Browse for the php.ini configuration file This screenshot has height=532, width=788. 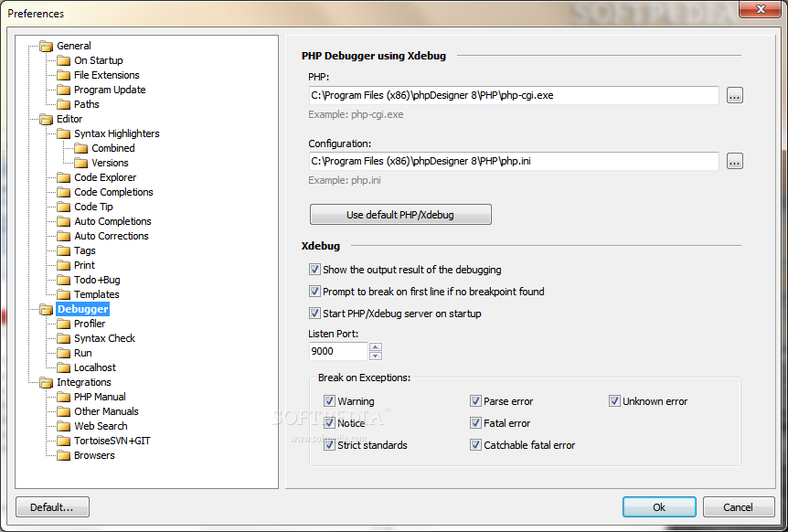(735, 161)
